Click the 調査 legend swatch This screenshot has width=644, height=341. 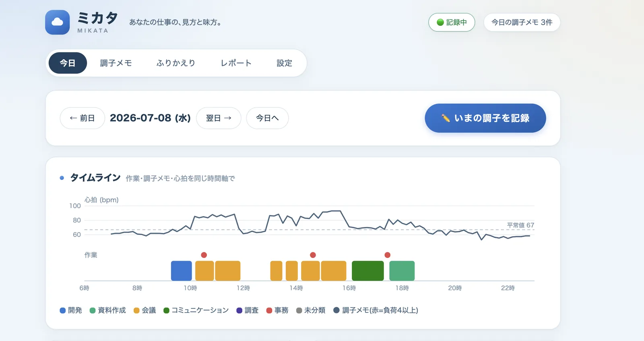239,310
